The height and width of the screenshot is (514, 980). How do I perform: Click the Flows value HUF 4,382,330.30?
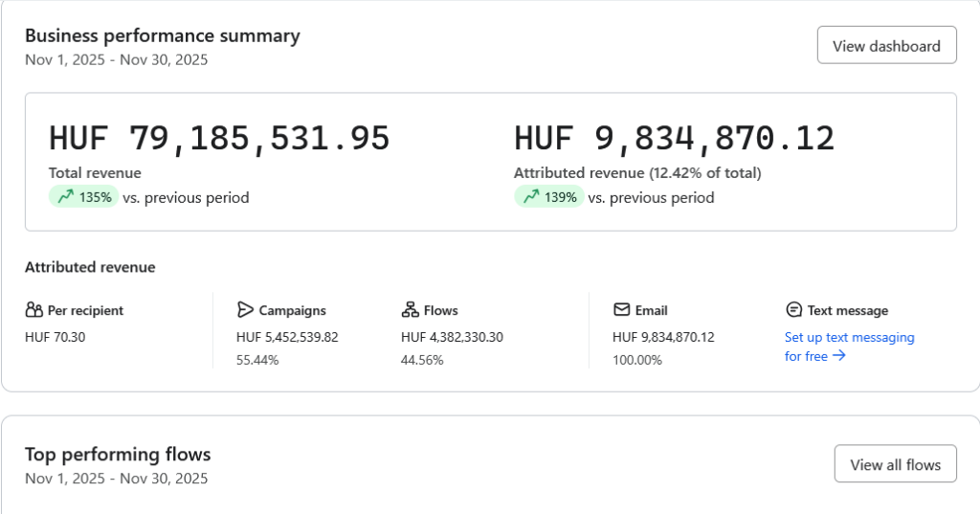pyautogui.click(x=452, y=337)
